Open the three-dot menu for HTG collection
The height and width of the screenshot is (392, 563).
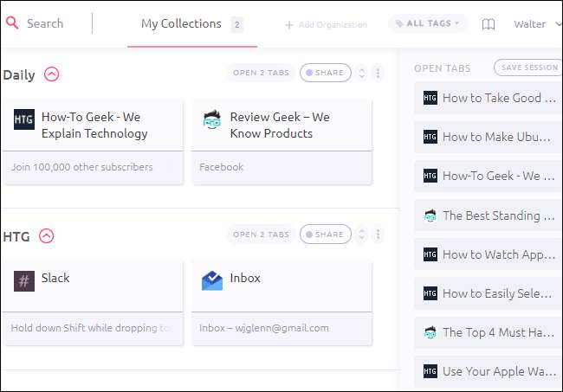tap(378, 235)
